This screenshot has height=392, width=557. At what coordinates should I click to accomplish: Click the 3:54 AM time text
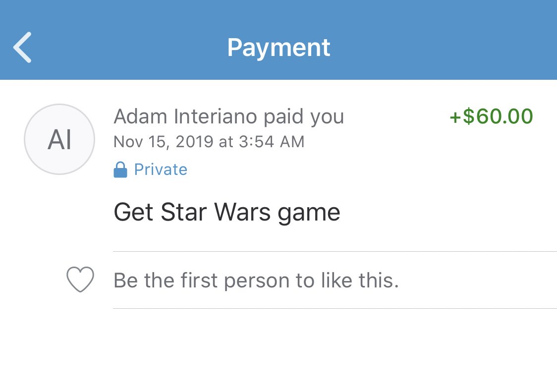272,142
